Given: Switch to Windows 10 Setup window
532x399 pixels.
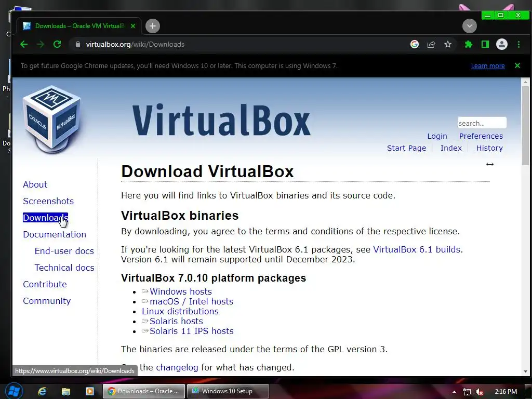Looking at the screenshot, I should pyautogui.click(x=228, y=391).
